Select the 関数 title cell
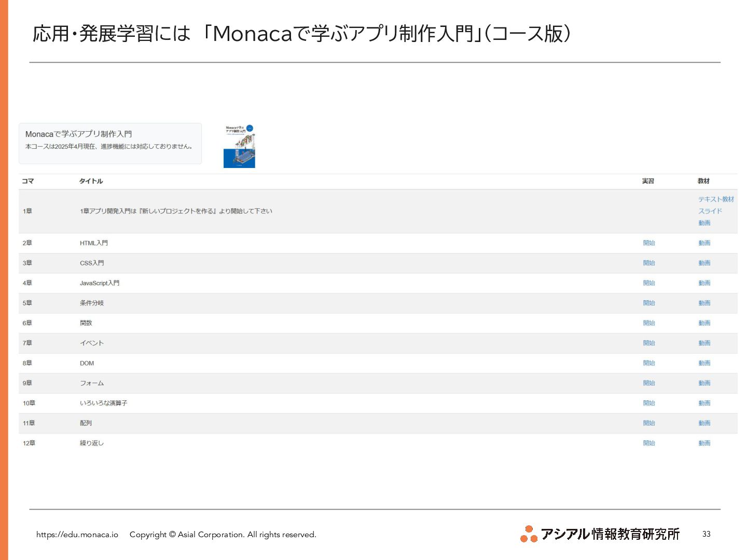The image size is (747, 560). tap(86, 323)
